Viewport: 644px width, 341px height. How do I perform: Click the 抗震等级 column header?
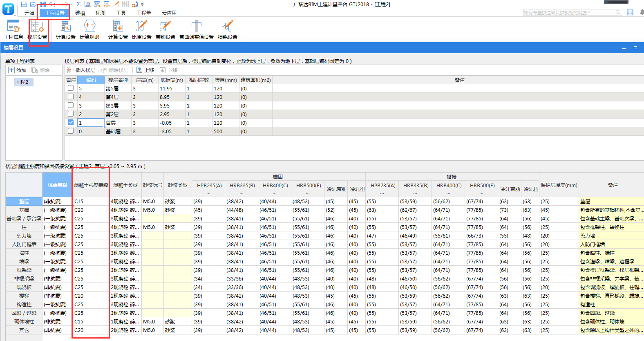click(x=57, y=185)
